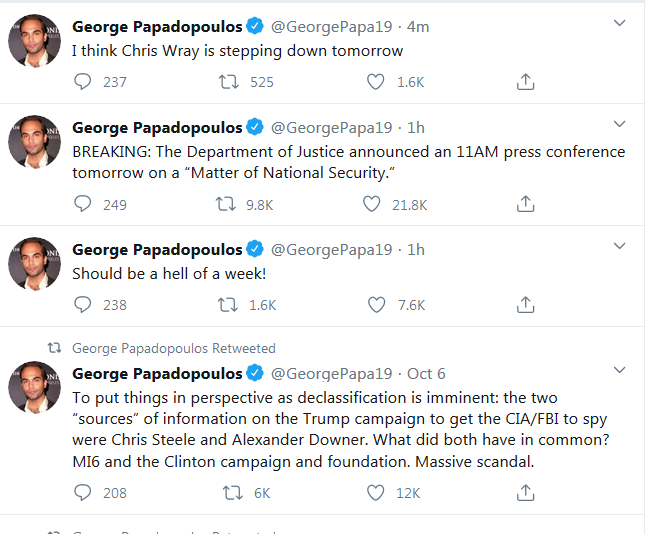Reply to the BREAKING Department of Justice tweet

(83, 204)
